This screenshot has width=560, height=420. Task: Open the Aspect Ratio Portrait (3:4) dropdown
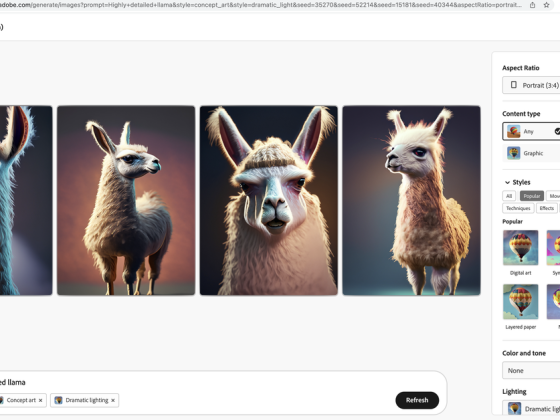pyautogui.click(x=531, y=85)
